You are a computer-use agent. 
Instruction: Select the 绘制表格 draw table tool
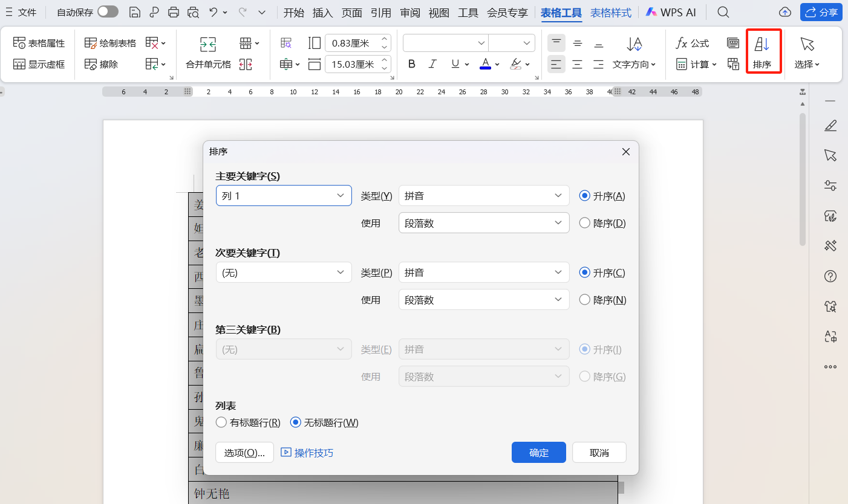(109, 42)
